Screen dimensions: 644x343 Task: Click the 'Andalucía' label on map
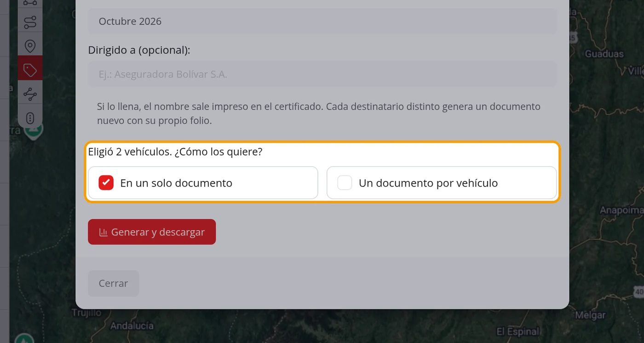tap(132, 326)
